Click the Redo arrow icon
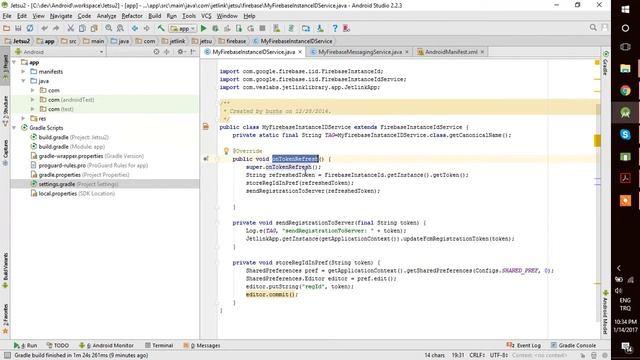Viewport: 640px width, 360px height. click(56, 28)
